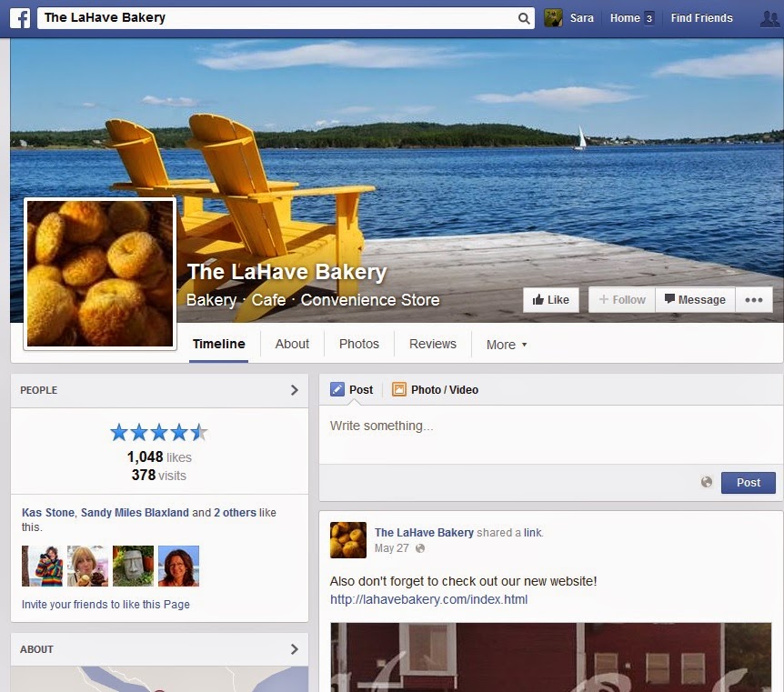Click The LaHave Bakery post author name

pyautogui.click(x=424, y=533)
